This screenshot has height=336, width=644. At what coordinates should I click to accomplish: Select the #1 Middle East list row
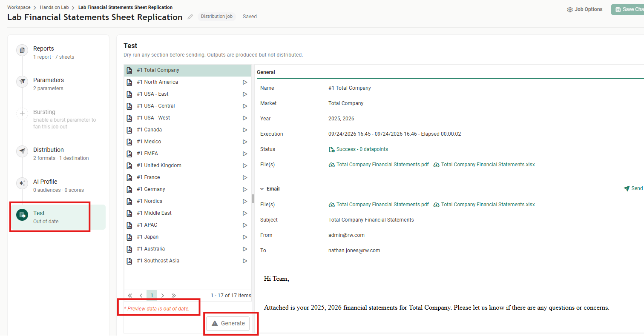point(187,213)
